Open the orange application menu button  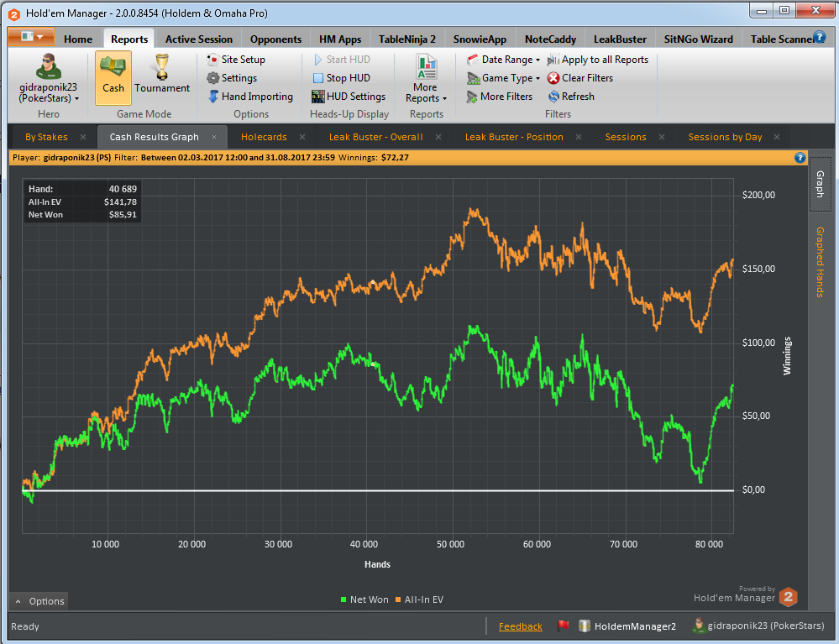tap(31, 37)
